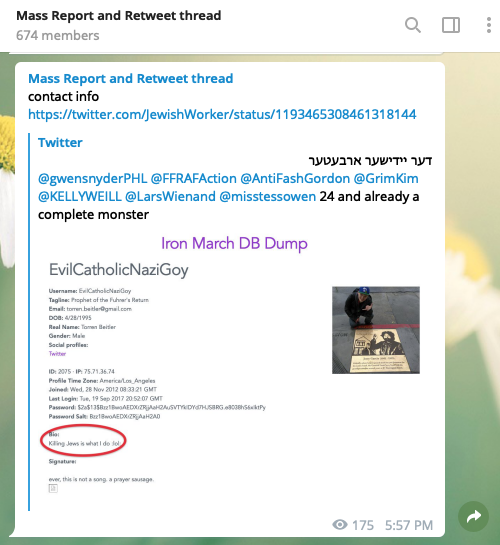
Task: Click the 5:57 PM message timestamp
Action: pos(409,525)
